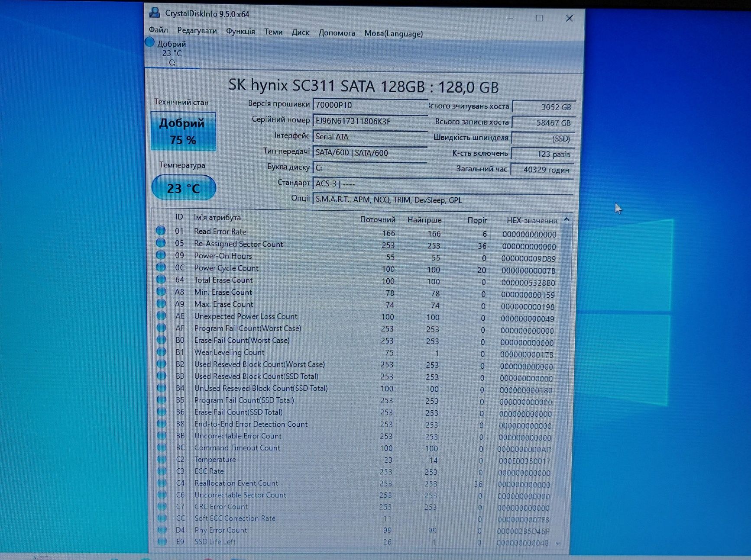Select Used Reseved Block Count(SSD Total) row name
Screen dimensions: 751x560
(256, 376)
